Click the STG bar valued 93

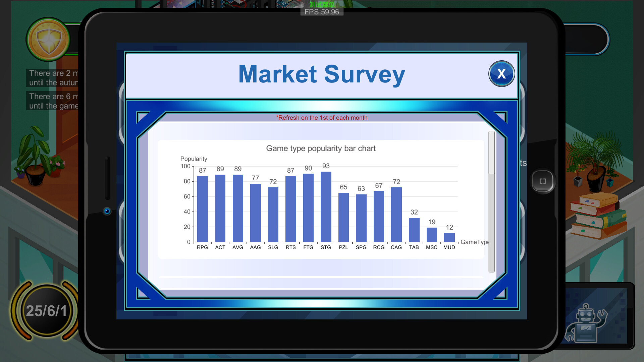[326, 206]
